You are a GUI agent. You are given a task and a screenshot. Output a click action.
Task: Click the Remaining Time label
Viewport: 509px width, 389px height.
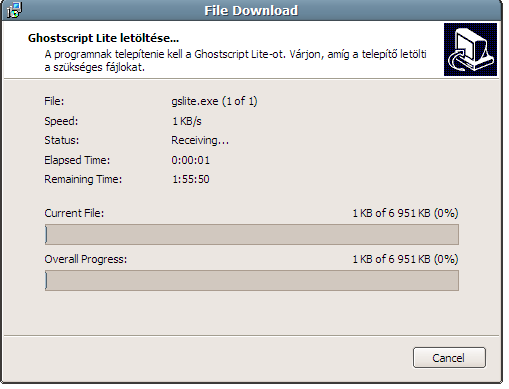coord(83,179)
